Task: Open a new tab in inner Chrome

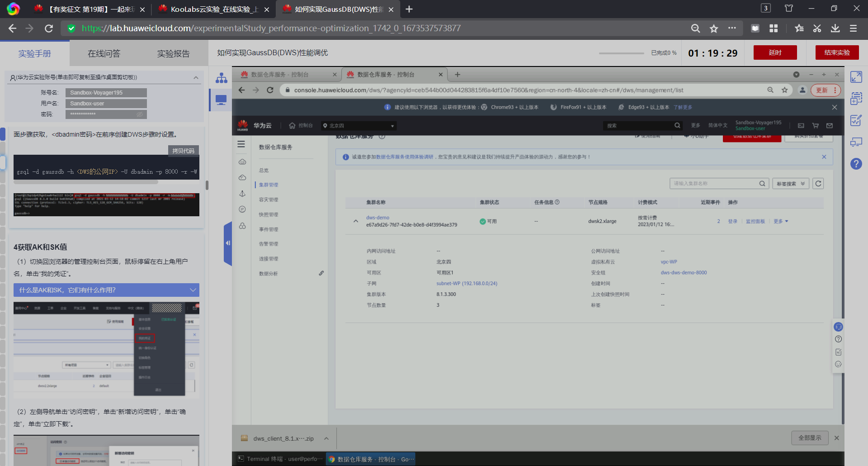Action: pos(458,75)
